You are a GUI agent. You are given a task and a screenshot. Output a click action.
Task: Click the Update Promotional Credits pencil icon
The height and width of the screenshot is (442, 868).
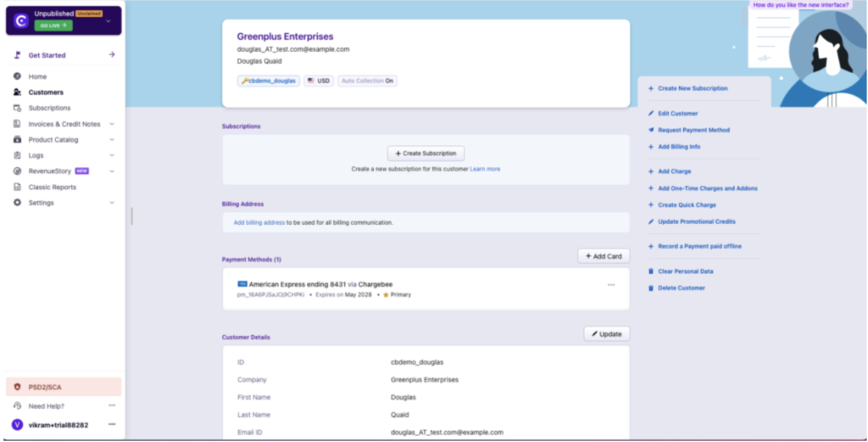[651, 221]
